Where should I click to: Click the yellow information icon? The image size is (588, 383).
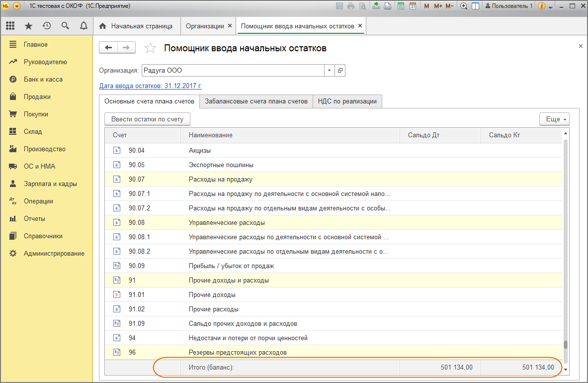tap(541, 6)
